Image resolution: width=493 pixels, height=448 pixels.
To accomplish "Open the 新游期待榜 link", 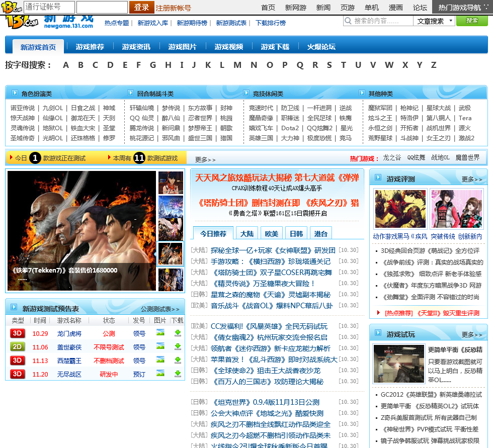I will (192, 23).
